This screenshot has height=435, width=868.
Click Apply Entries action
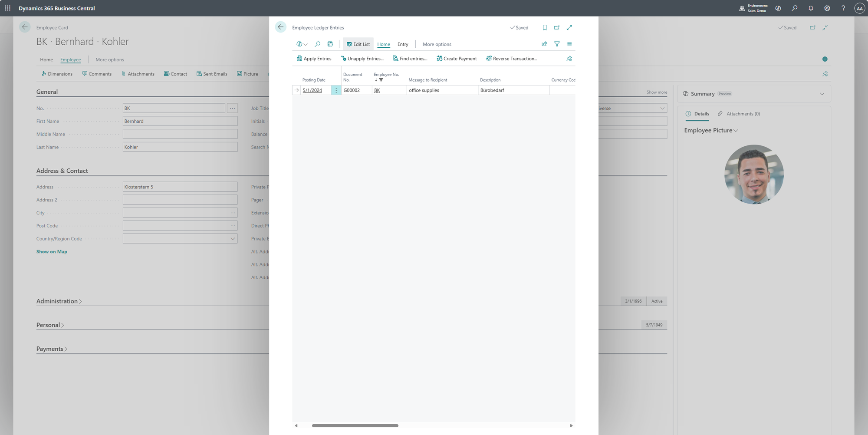click(x=314, y=59)
